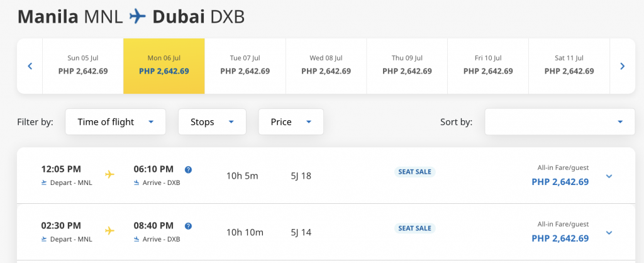This screenshot has width=644, height=263.
Task: Click the 06:10 PM arrival time
Action: [x=153, y=169]
